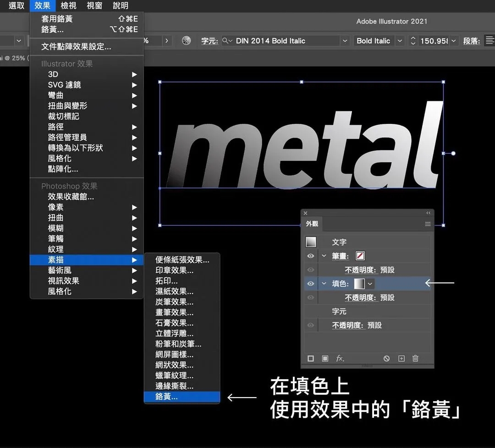This screenshot has width=495, height=448.
Task: Click Duplicate Selected Item icon
Action: tap(401, 358)
